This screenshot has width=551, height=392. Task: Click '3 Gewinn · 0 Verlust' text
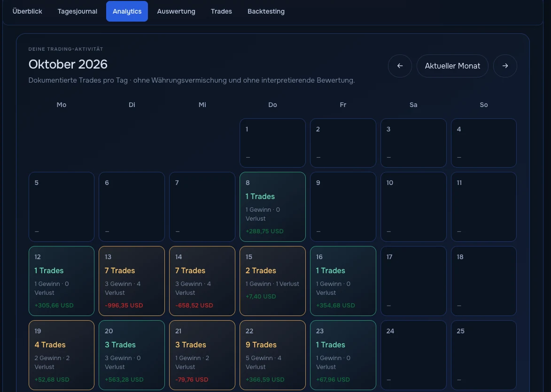coord(123,362)
